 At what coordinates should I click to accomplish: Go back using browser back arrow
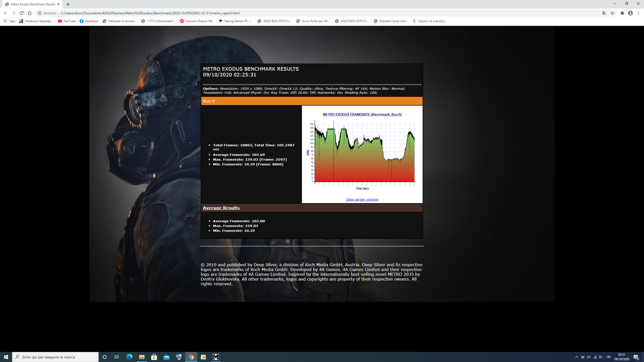pos(5,13)
